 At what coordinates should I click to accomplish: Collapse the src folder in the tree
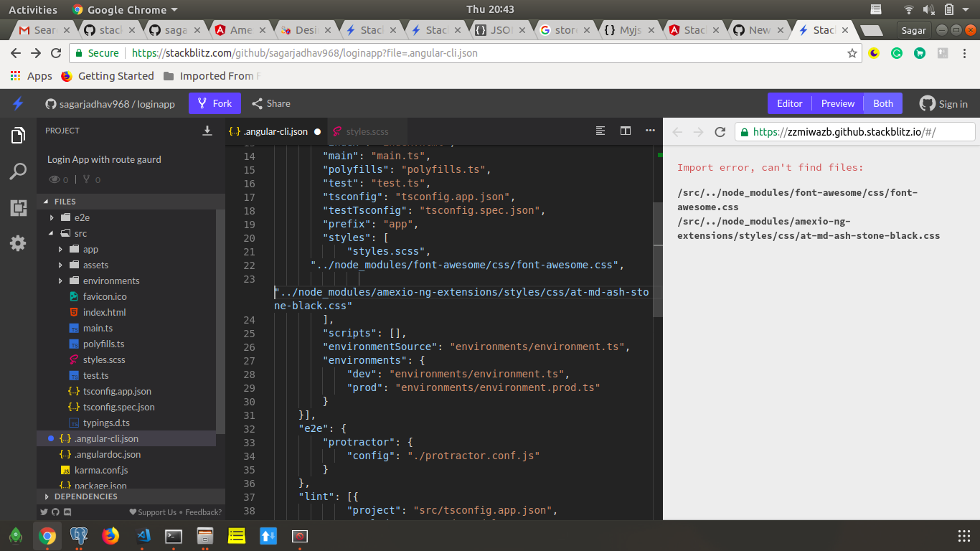[x=50, y=233]
